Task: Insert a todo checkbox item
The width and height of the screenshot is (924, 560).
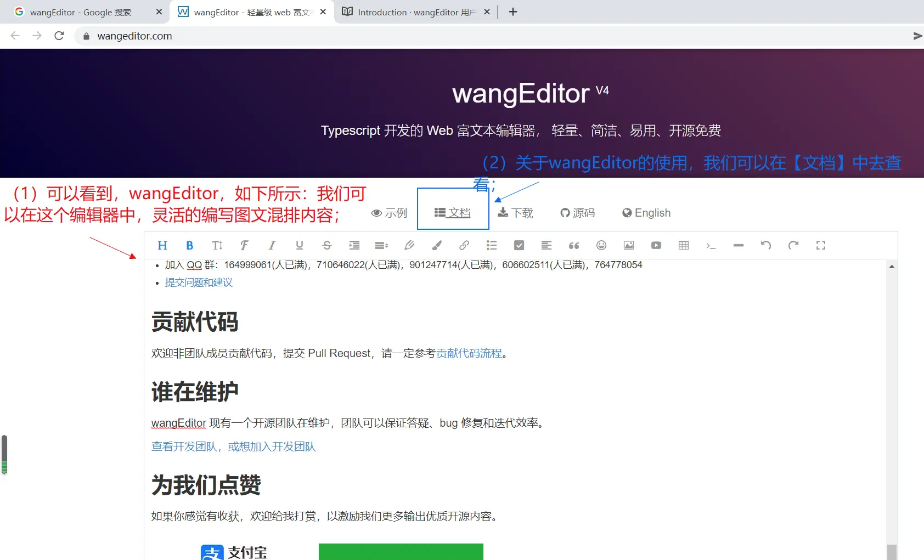Action: pyautogui.click(x=519, y=245)
